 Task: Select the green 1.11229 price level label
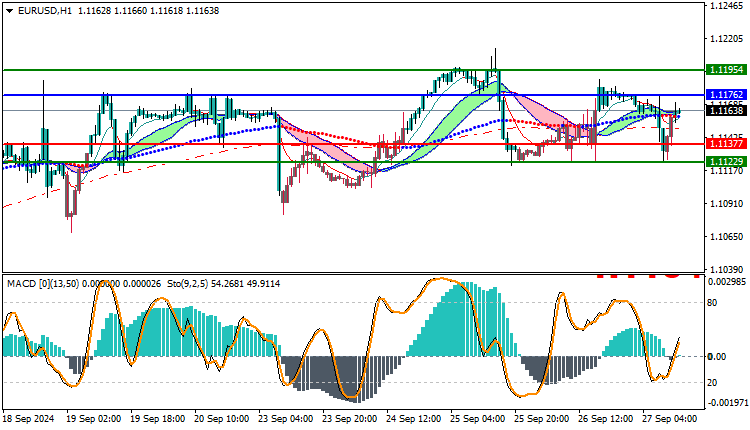point(727,162)
